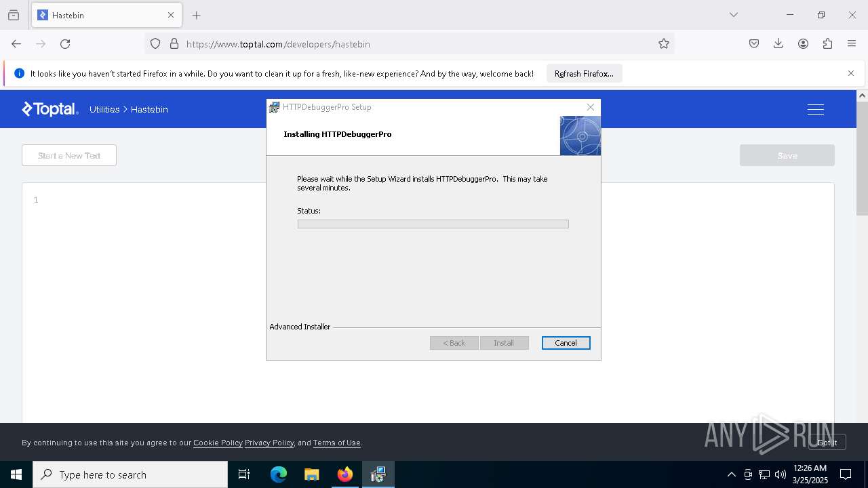Open Firefox extensions puzzle icon
Viewport: 868px width, 488px height.
[x=827, y=44]
